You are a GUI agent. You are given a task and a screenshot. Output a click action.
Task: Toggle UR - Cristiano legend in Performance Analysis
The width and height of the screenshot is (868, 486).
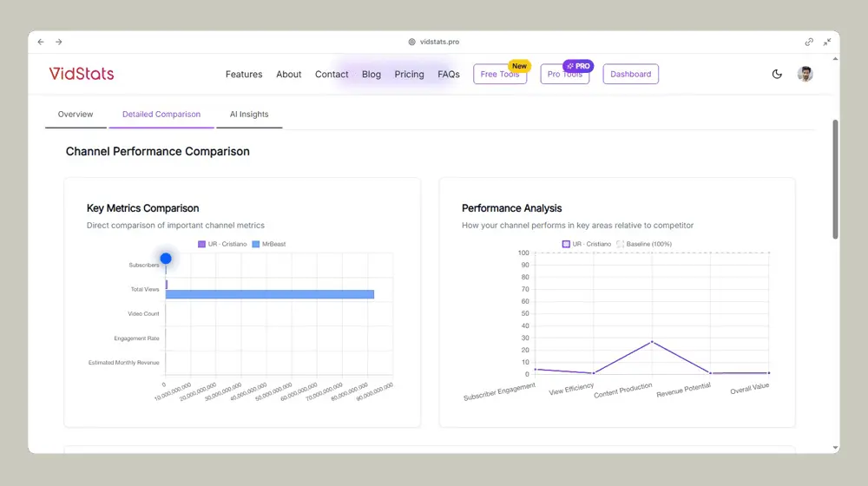[x=587, y=244]
